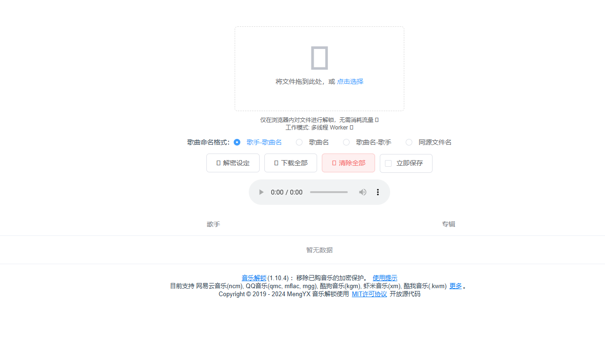Click the trash icon on 清除全部 button

pyautogui.click(x=335, y=163)
